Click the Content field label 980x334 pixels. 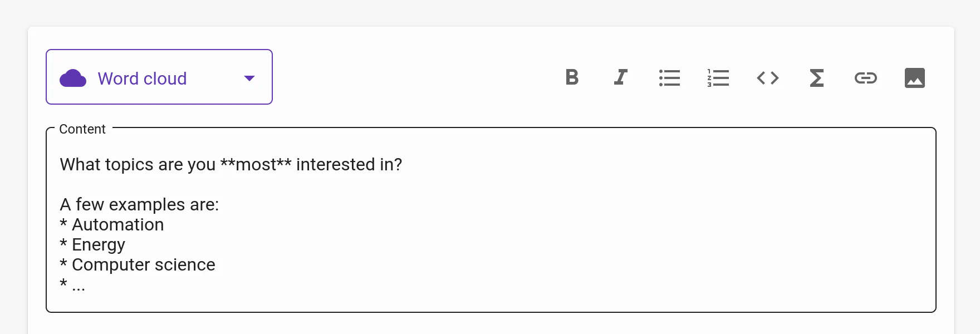(82, 129)
